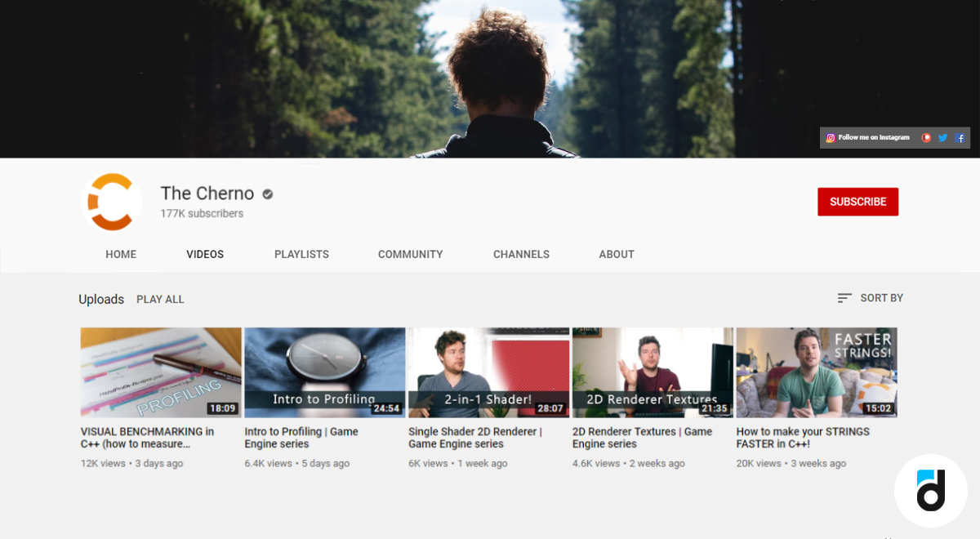The width and height of the screenshot is (980, 539).
Task: Click the Single Shader 2D Renderer title
Action: [x=474, y=438]
